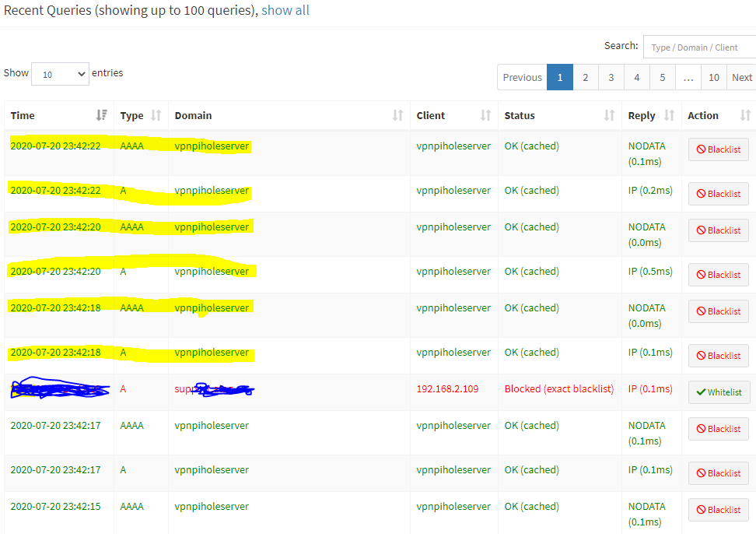Select page 2 in pagination
Screen dimensions: 756x534
click(x=586, y=77)
